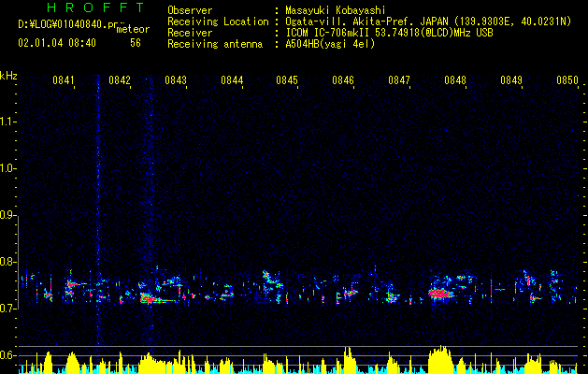Click observer name Masayuki Kobayashi
This screenshot has width=588, height=374.
[336, 10]
